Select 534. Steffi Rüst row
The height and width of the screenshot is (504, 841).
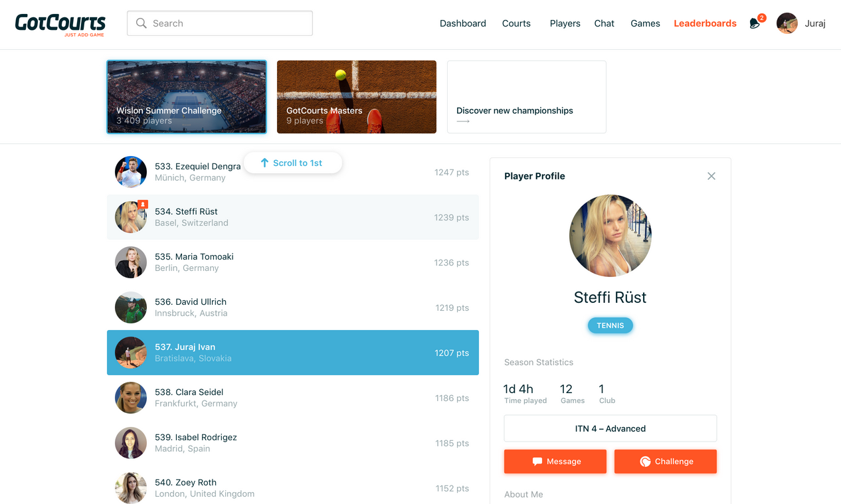point(293,217)
